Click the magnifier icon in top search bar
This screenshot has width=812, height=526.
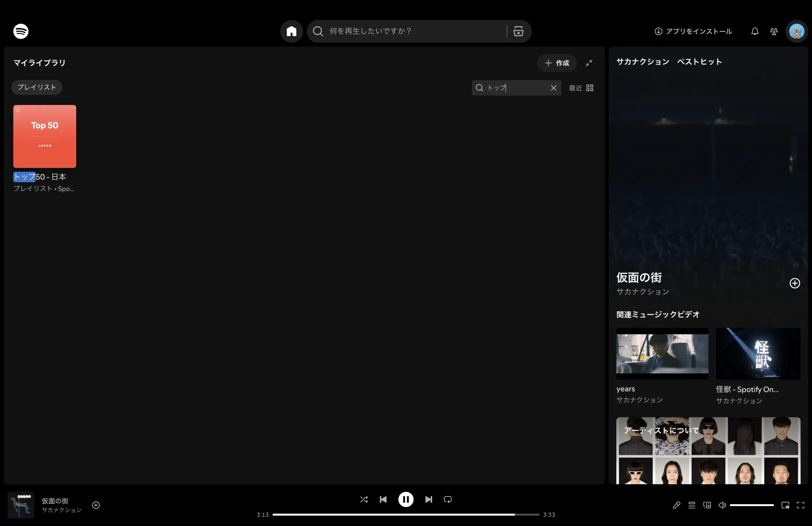click(318, 31)
